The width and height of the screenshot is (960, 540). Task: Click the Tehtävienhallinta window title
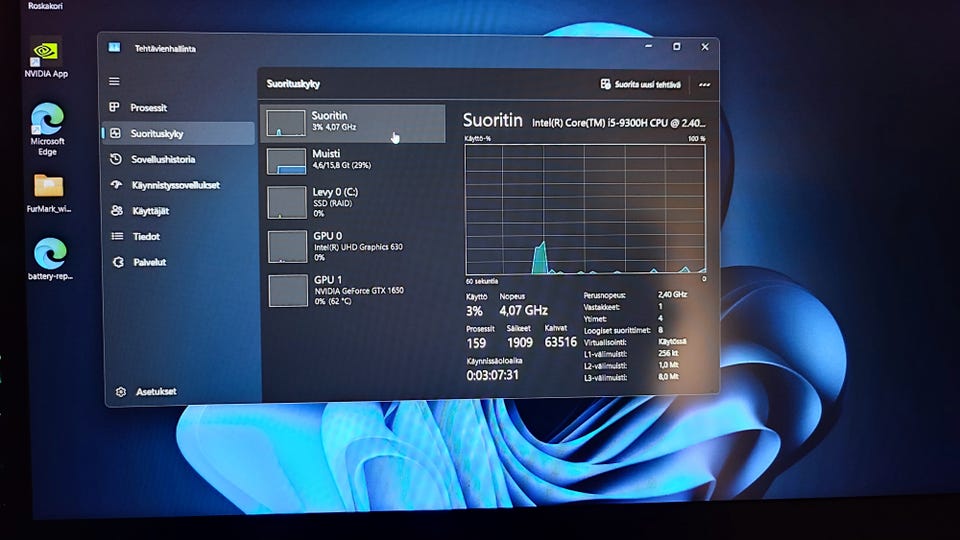tap(165, 48)
